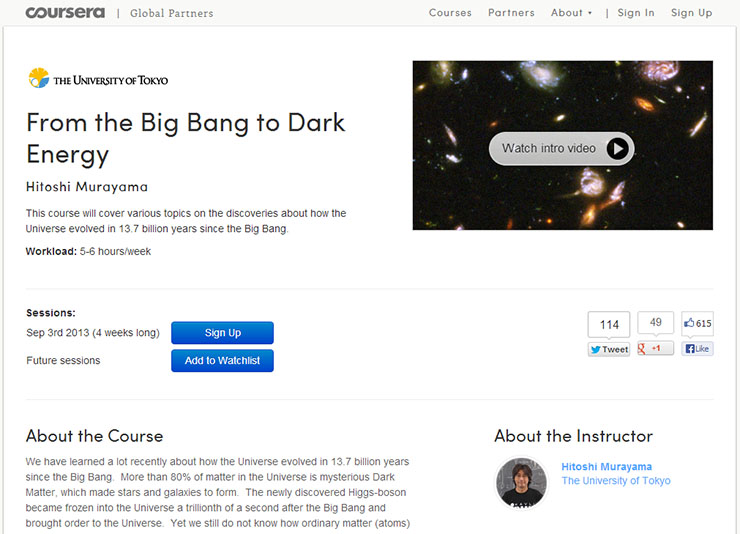Open The University of Tokyo instructor link
The height and width of the screenshot is (534, 740).
pyautogui.click(x=616, y=481)
